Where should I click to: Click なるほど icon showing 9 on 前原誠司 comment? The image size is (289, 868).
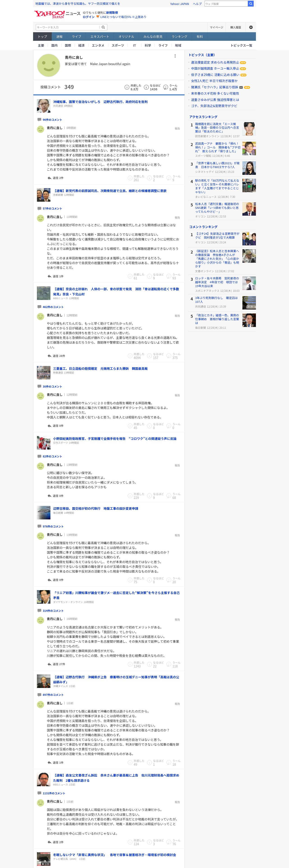pos(150,276)
